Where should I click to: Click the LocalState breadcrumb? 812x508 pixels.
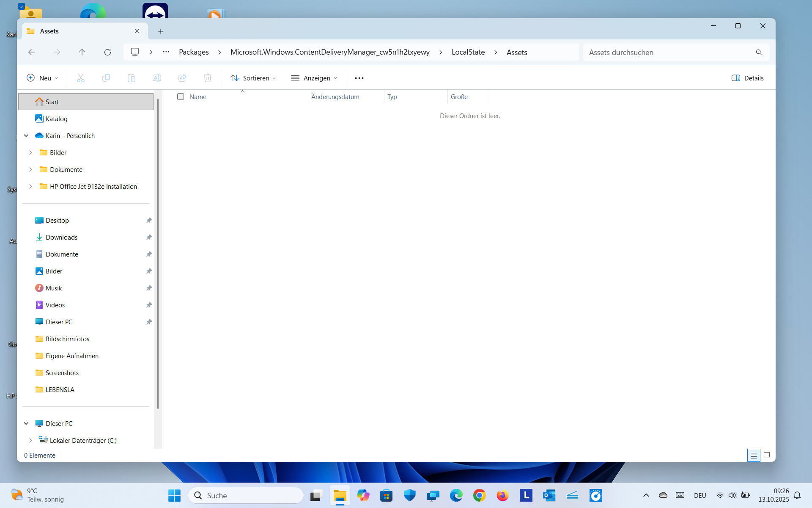click(468, 52)
